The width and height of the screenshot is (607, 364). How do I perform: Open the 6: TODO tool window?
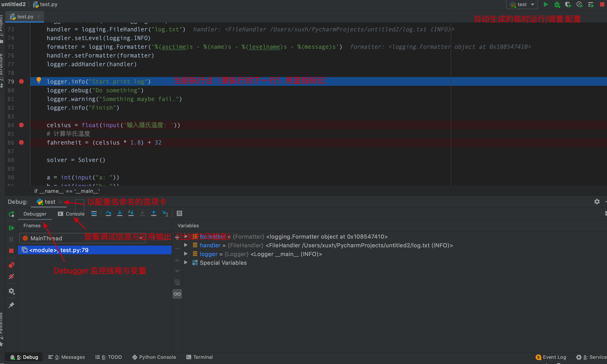pos(108,357)
